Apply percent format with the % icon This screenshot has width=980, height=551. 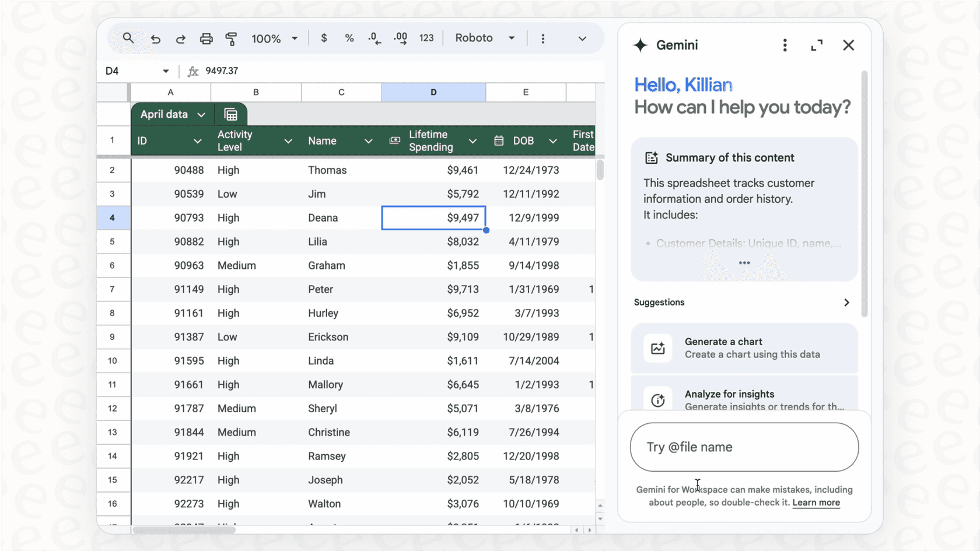(349, 38)
